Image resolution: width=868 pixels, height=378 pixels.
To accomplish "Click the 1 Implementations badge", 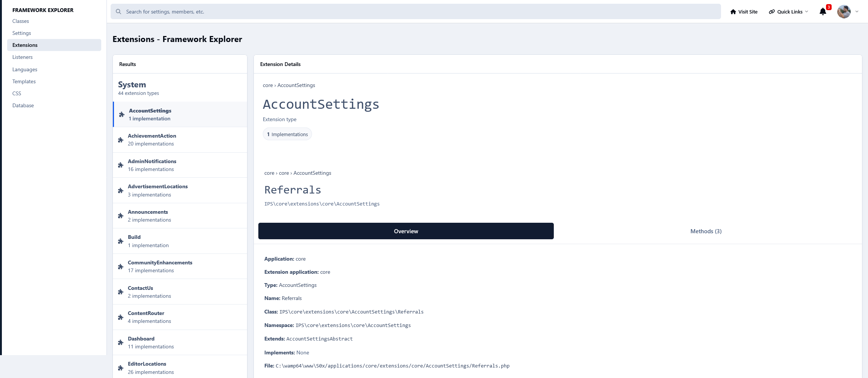I will 287,134.
